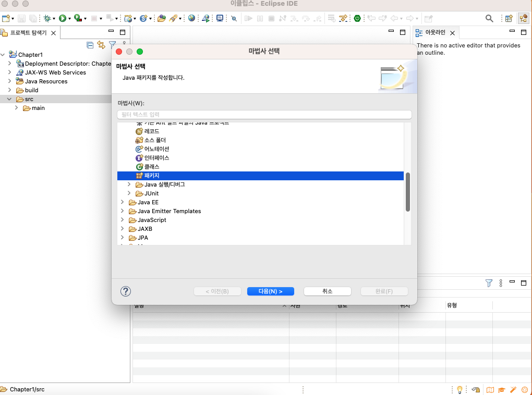
Task: Expand the build folder node
Action: click(9, 90)
